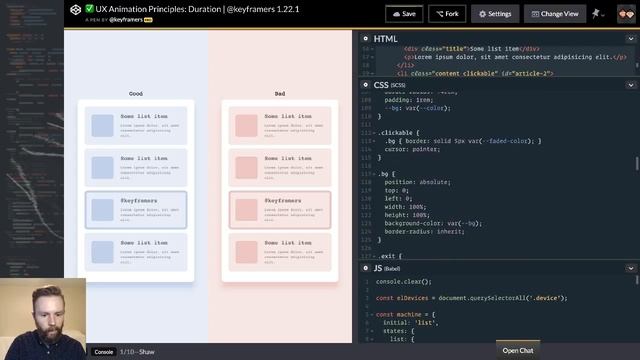Click the @keyframers card in Bad list
This screenshot has width=640, height=360.
coord(280,210)
